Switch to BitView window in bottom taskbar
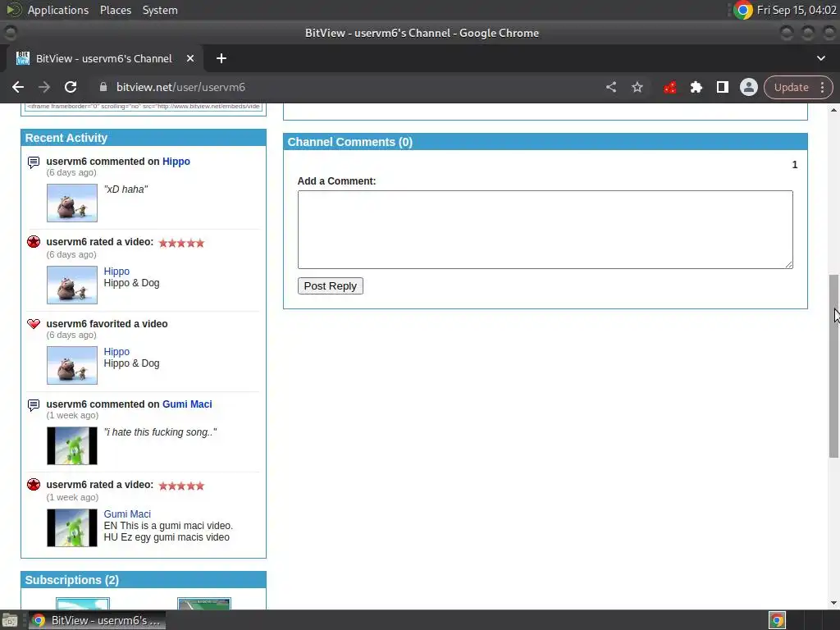The image size is (840, 630). [97, 620]
